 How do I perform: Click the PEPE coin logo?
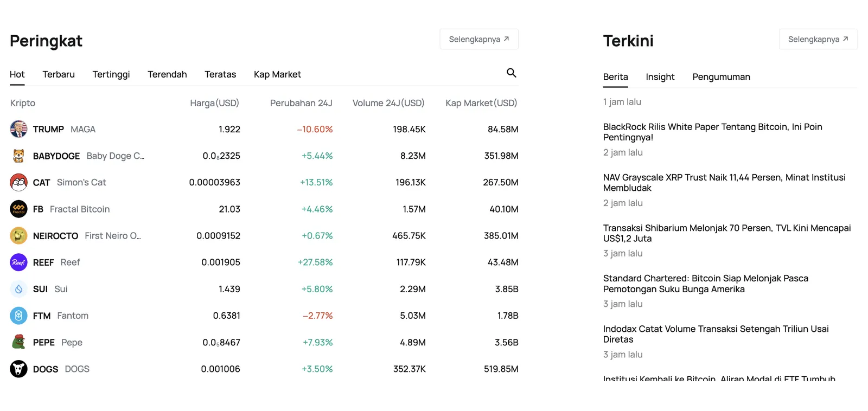coord(18,342)
